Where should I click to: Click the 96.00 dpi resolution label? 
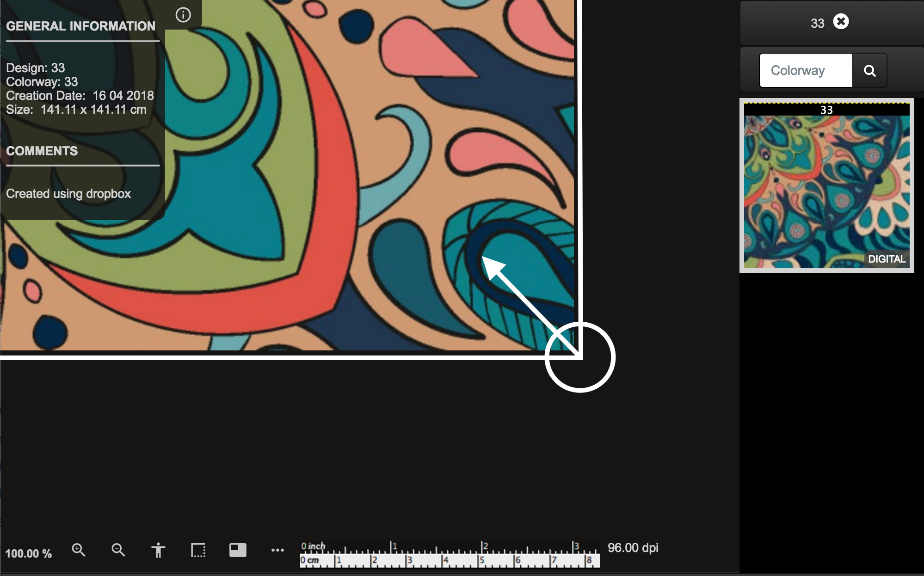633,548
